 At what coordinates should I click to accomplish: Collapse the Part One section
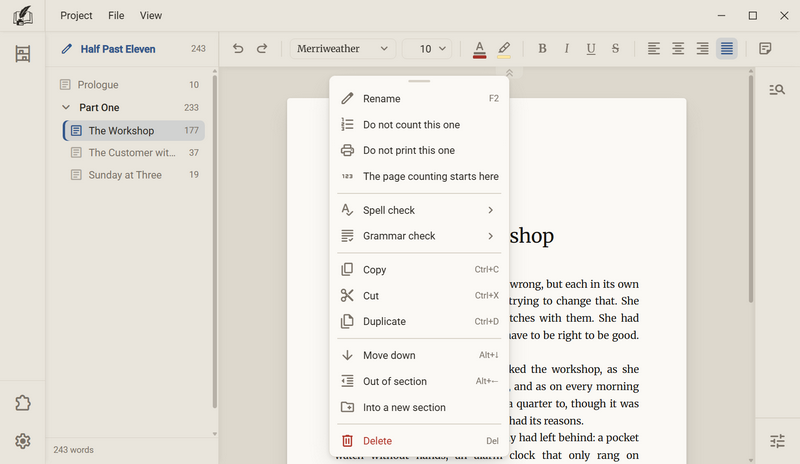click(66, 107)
